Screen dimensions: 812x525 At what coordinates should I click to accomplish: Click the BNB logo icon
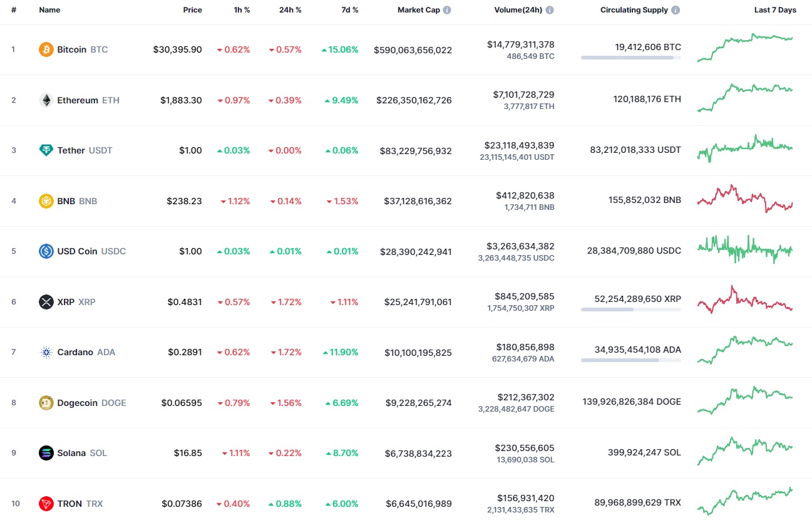click(46, 200)
